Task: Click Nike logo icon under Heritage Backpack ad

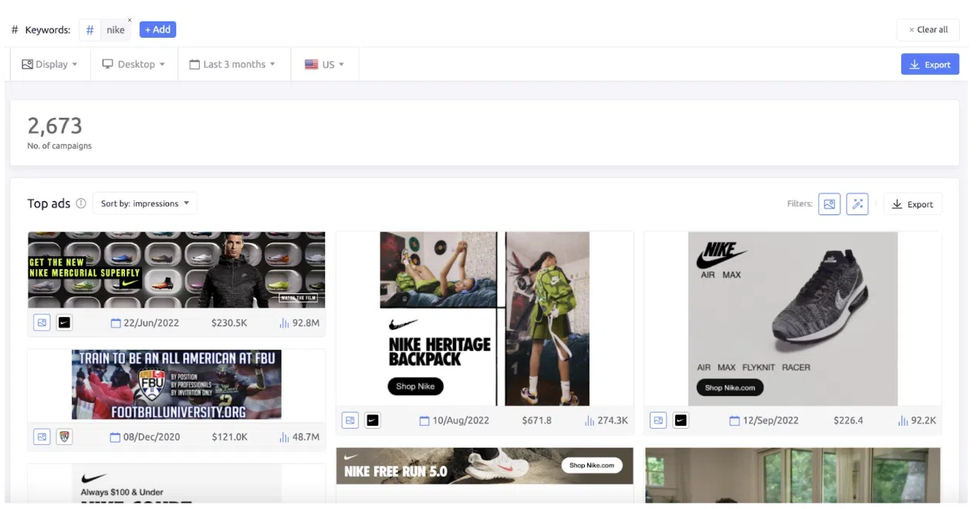Action: 373,420
